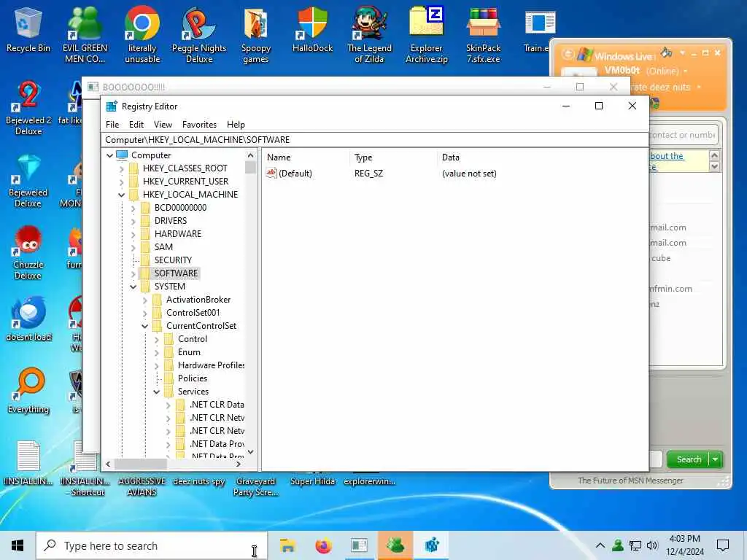Open the Help menu
747x560 pixels.
point(236,125)
